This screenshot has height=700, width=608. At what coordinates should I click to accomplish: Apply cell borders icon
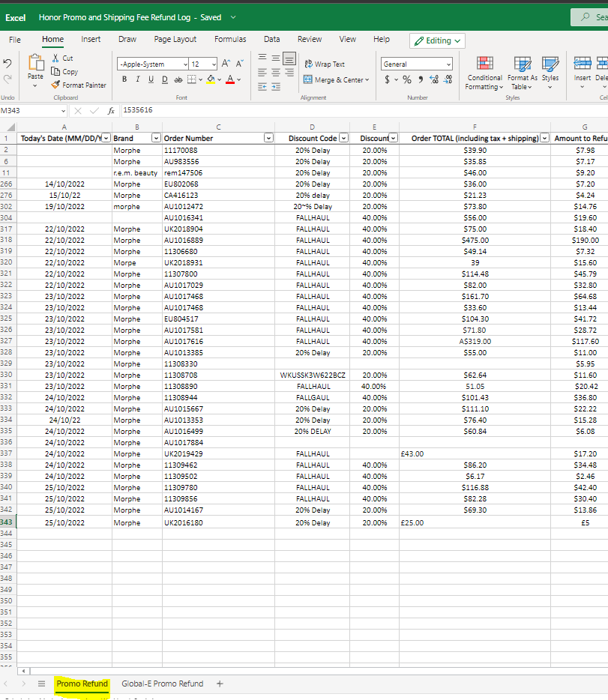pyautogui.click(x=191, y=79)
